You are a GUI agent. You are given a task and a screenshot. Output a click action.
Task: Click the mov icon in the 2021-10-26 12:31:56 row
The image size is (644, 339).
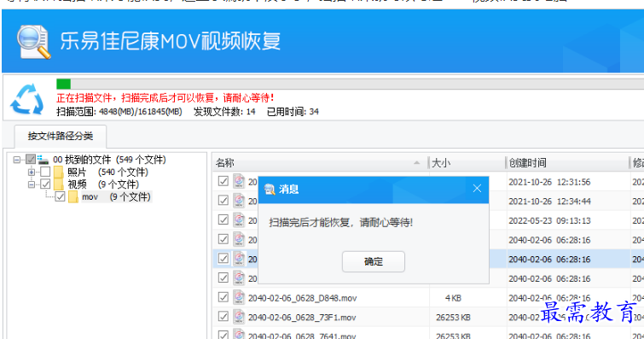pos(239,181)
